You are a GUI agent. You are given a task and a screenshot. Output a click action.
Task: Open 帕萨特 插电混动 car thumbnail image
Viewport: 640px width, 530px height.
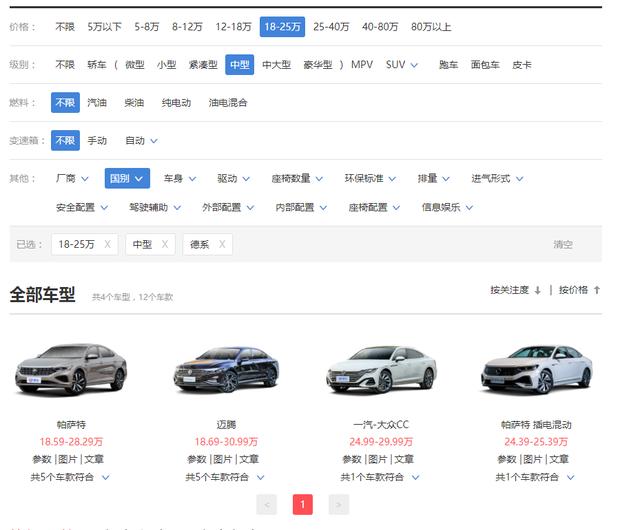pyautogui.click(x=536, y=370)
